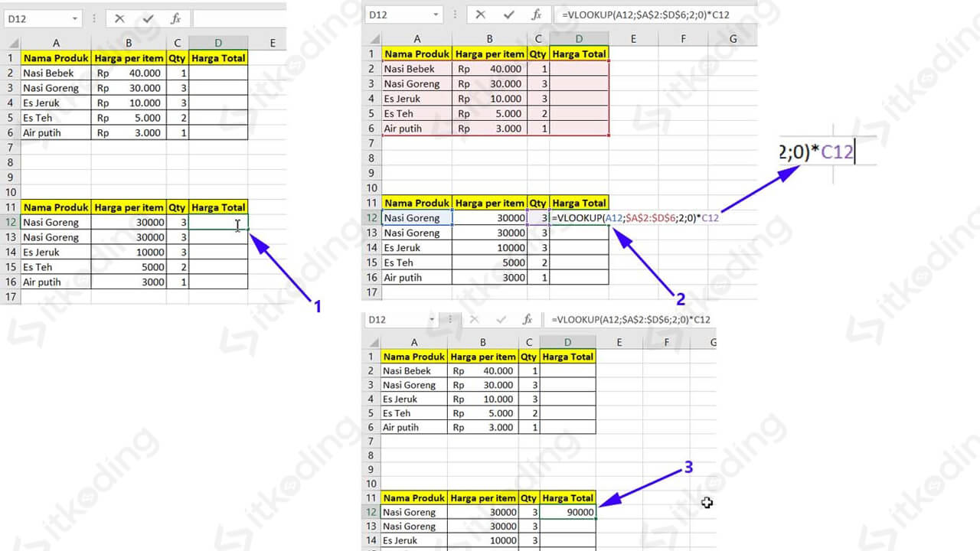Select column B header in the left spreadsheet
The width and height of the screenshot is (980, 551).
[129, 44]
